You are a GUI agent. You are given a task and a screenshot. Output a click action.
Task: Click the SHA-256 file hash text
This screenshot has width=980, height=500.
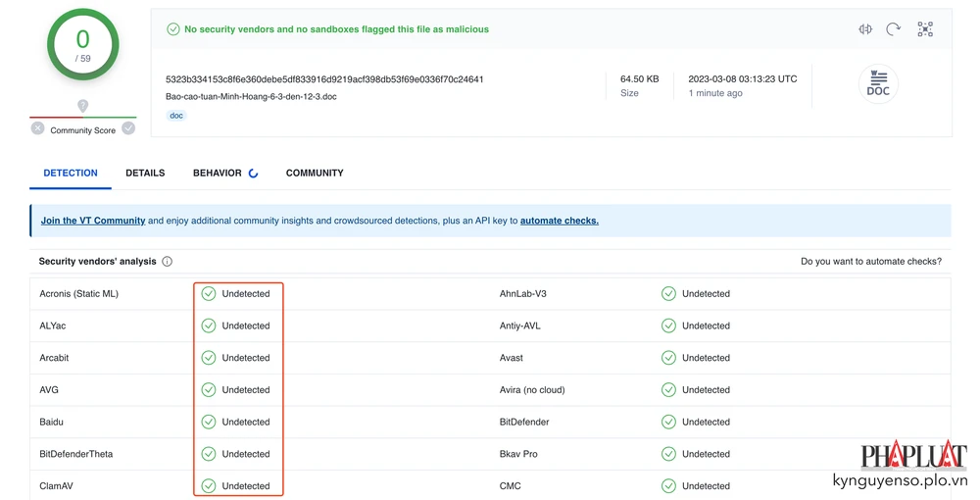coord(324,79)
